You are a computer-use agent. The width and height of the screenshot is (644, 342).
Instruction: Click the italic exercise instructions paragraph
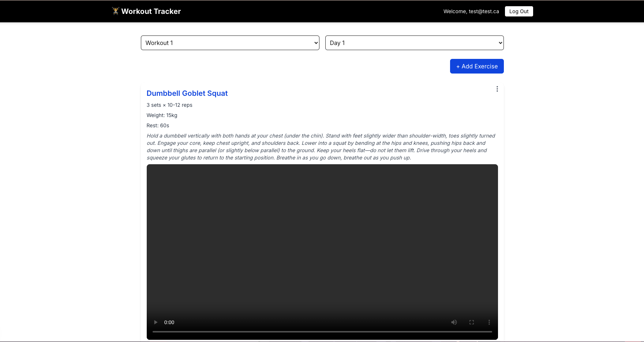pos(321,147)
